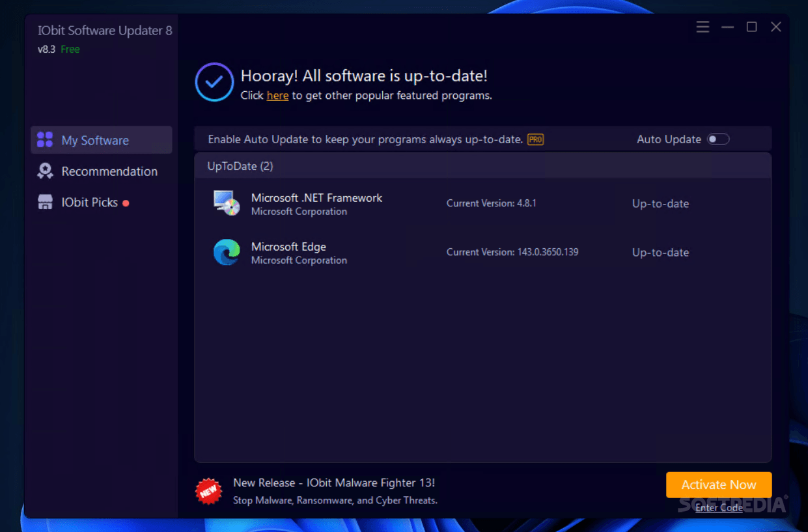808x532 pixels.
Task: Select the Microsoft Edge name text
Action: tap(288, 247)
